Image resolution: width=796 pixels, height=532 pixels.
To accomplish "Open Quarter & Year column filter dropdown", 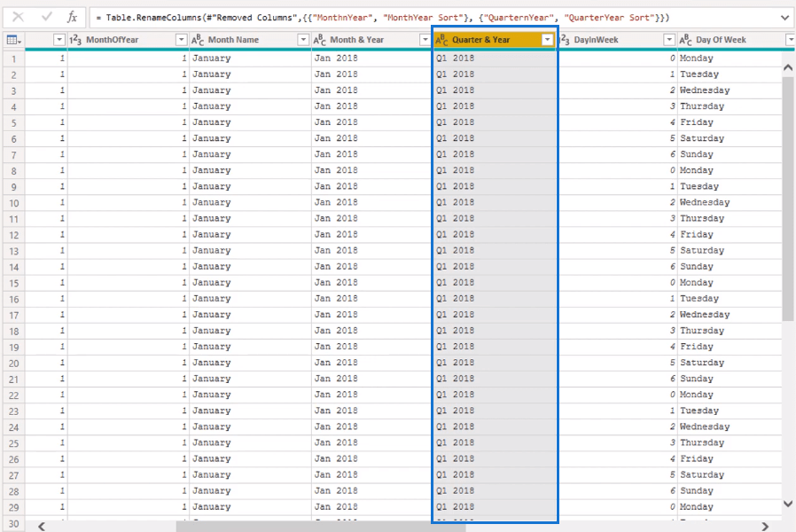I will 547,40.
